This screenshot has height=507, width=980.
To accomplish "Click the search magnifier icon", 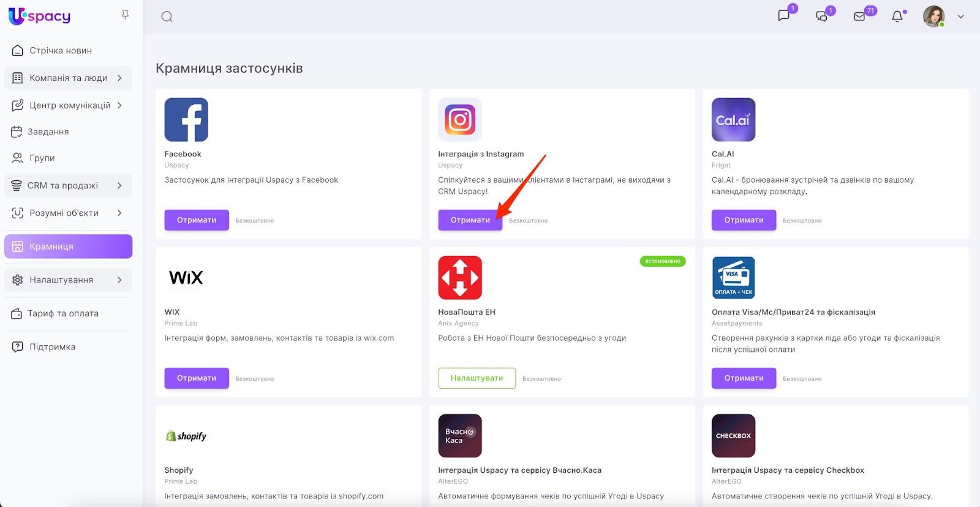I will tap(167, 17).
